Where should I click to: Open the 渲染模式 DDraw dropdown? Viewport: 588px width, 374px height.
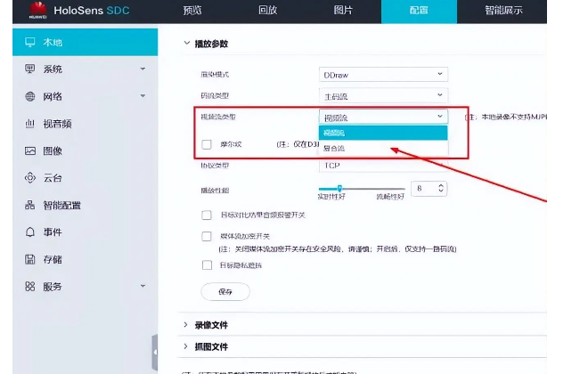(383, 75)
